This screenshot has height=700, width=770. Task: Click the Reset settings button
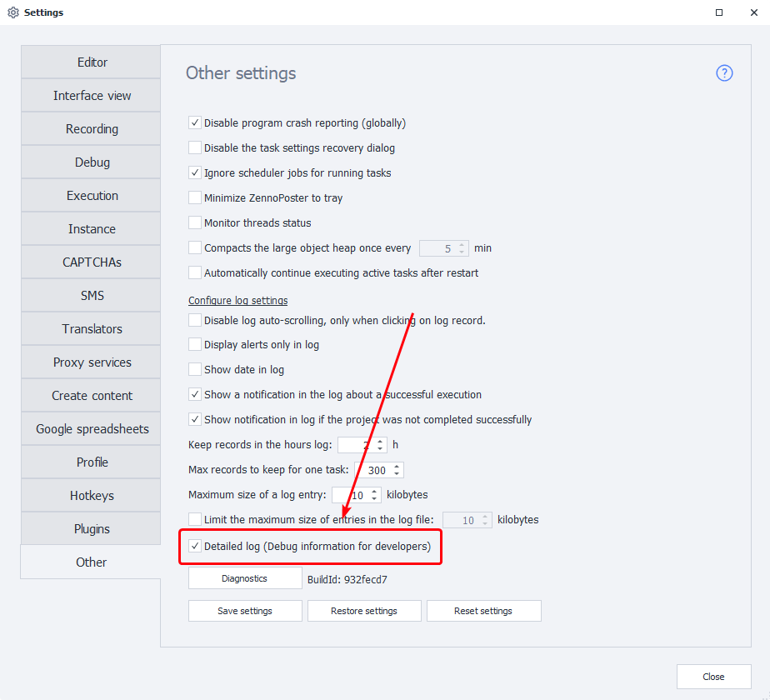[483, 611]
